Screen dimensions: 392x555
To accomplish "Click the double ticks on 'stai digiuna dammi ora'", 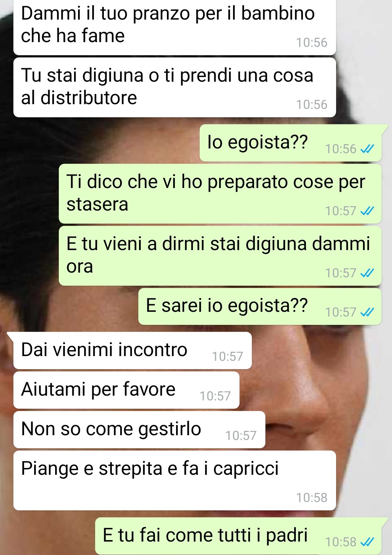I will click(x=367, y=273).
